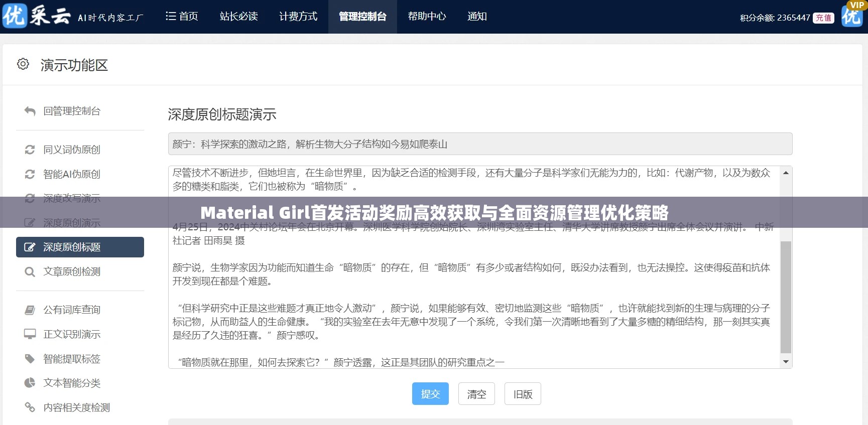Switch to 旧版 version button
This screenshot has height=425, width=868.
pyautogui.click(x=523, y=394)
